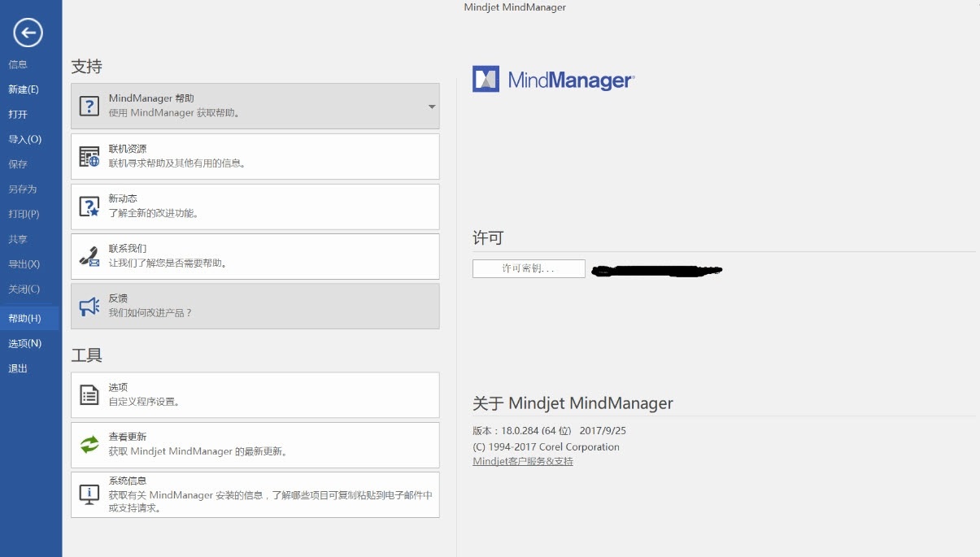Click the 联机资源 card title text
Viewport: 980px width, 557px height.
(x=128, y=149)
